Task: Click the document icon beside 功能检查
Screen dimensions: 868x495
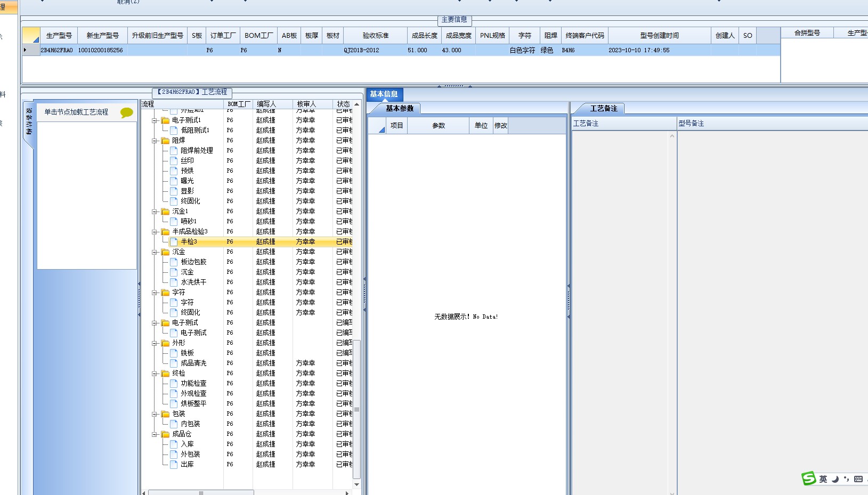Action: pos(174,383)
